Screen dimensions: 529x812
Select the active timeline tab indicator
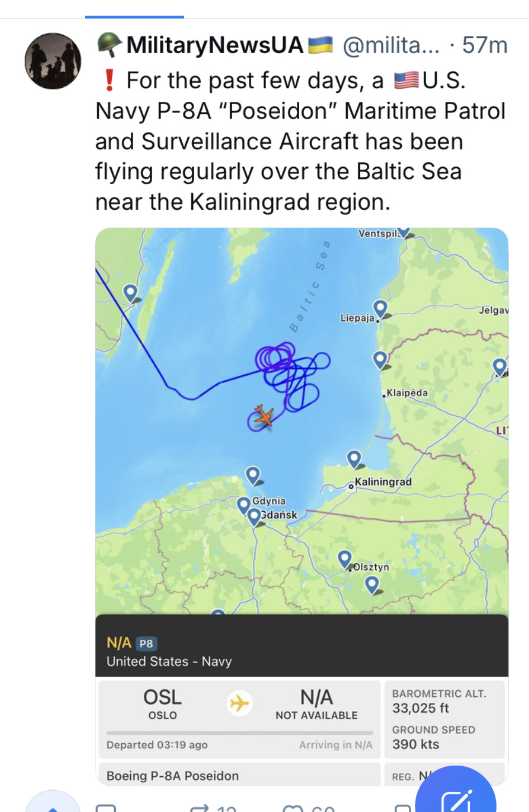coord(134,17)
